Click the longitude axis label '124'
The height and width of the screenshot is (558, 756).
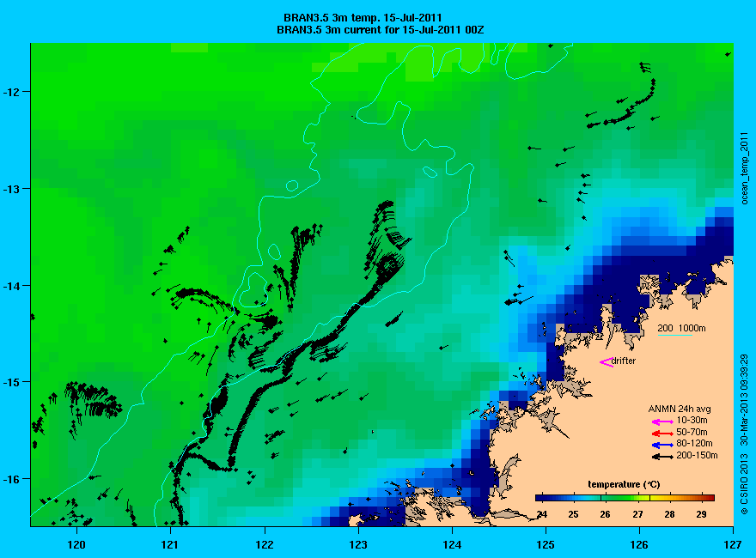(x=452, y=544)
